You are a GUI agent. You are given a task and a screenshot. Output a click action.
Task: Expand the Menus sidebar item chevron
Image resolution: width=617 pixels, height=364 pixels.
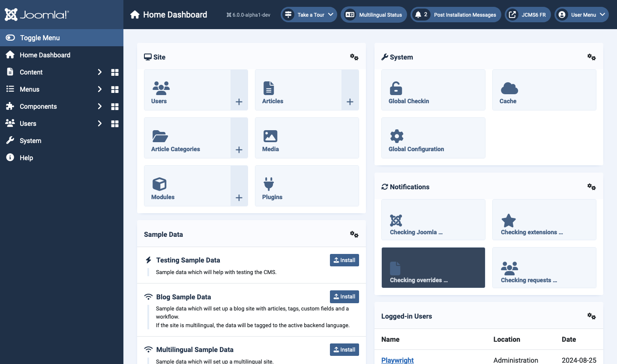[x=99, y=89]
